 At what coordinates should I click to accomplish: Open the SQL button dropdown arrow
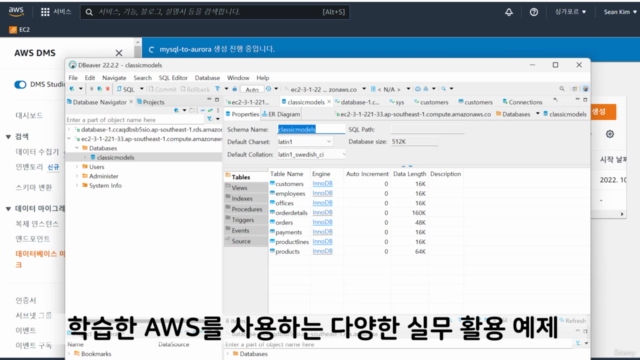pyautogui.click(x=142, y=89)
